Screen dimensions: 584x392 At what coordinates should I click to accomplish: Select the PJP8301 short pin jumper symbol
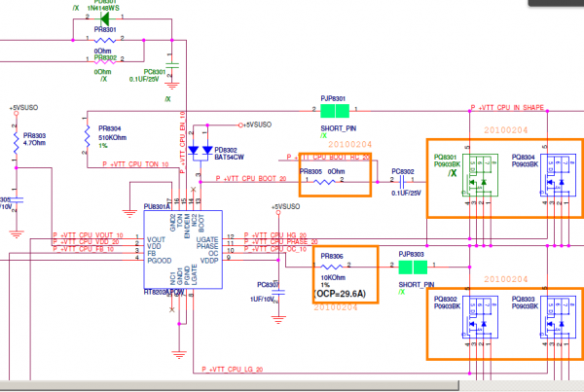[335, 111]
